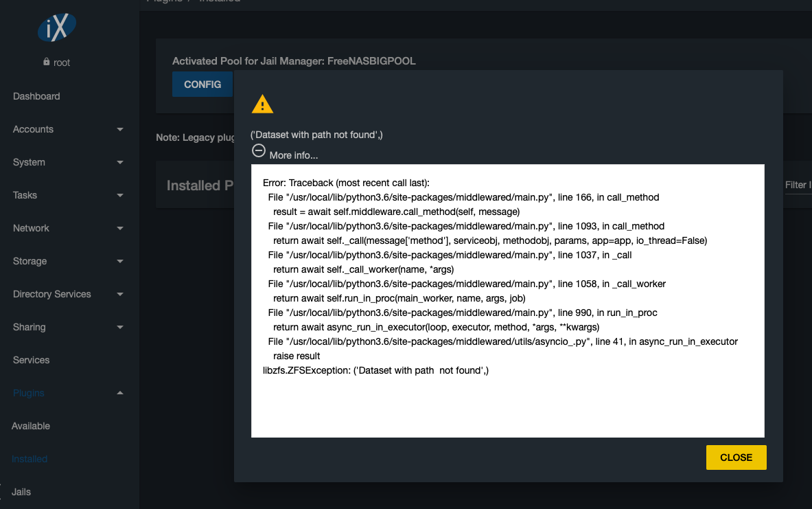The height and width of the screenshot is (509, 812).
Task: Open the Services sidebar item
Action: 31,360
